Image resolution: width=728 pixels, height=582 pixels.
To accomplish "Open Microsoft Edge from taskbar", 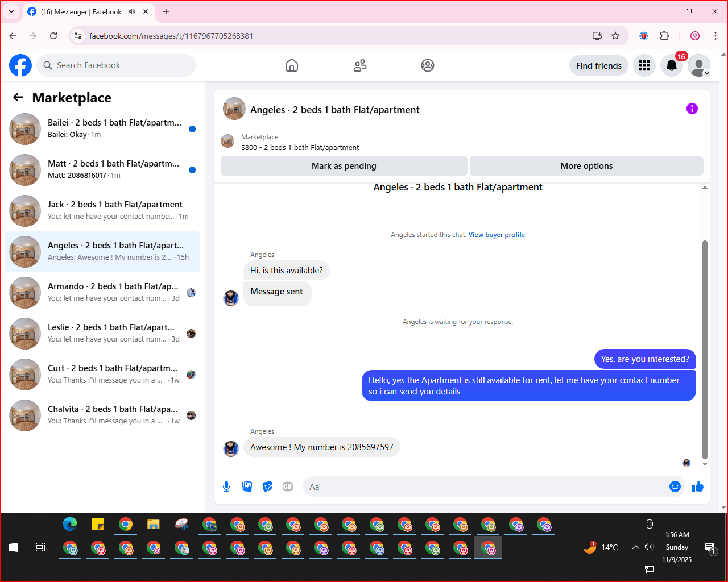I will pos(70,524).
